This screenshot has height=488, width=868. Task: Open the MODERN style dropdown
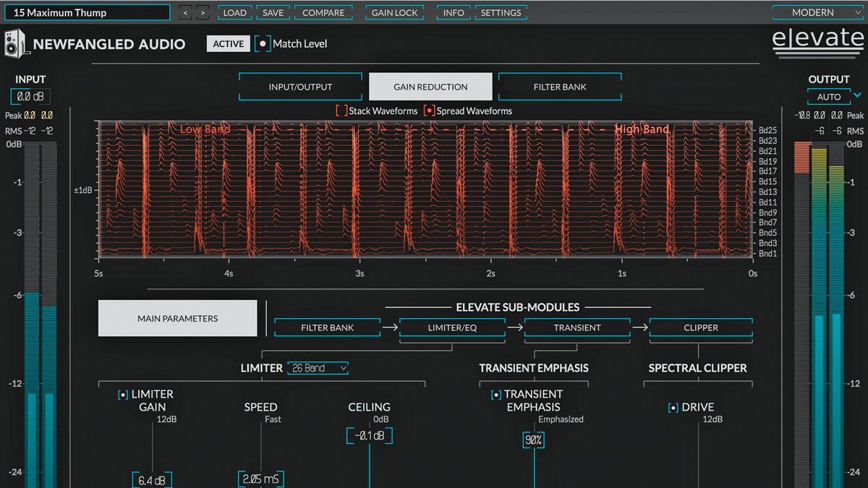click(x=818, y=12)
